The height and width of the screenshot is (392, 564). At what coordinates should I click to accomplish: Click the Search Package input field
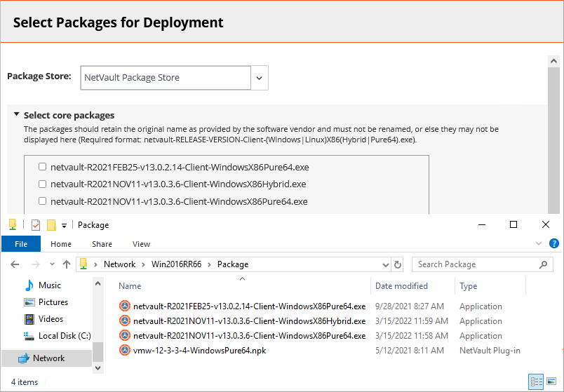click(x=476, y=264)
